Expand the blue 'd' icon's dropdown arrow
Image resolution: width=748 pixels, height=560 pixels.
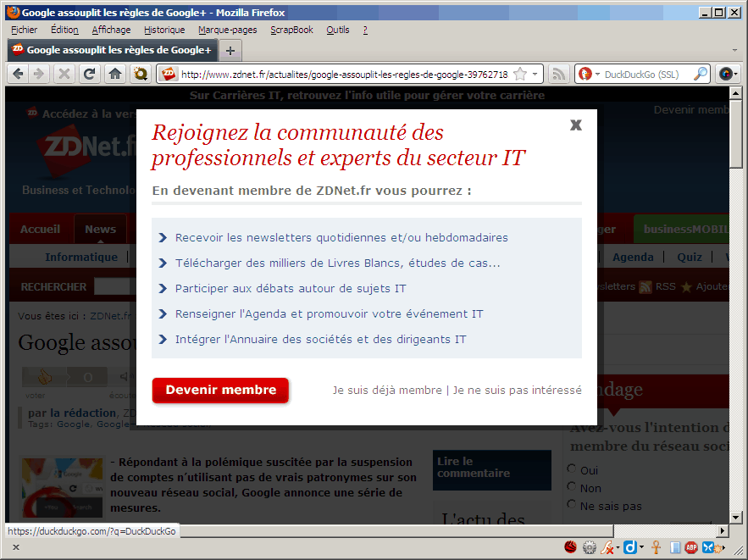tap(641, 547)
